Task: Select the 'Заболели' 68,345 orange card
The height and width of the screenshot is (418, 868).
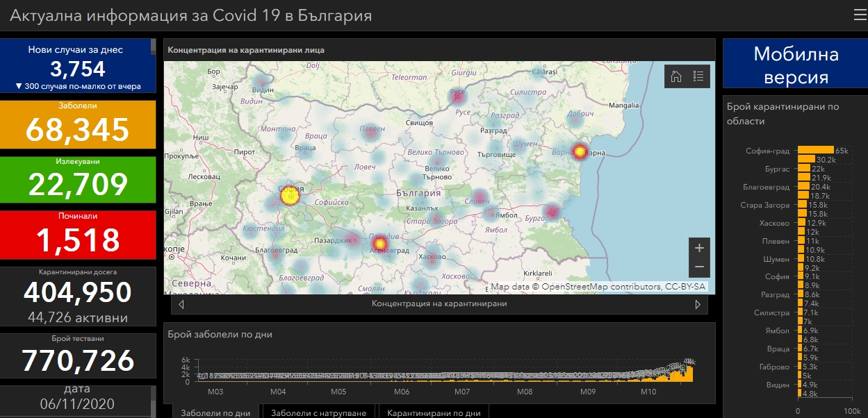Action: (x=78, y=124)
